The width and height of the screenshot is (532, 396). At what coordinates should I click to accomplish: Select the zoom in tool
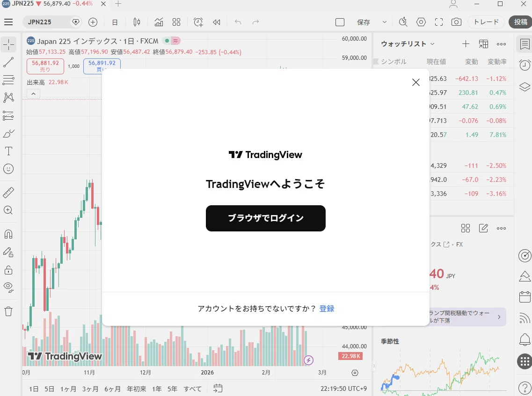8,210
